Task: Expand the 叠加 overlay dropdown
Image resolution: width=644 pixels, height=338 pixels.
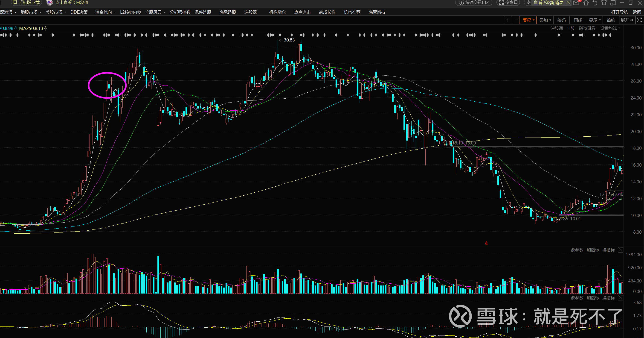Action: click(545, 20)
